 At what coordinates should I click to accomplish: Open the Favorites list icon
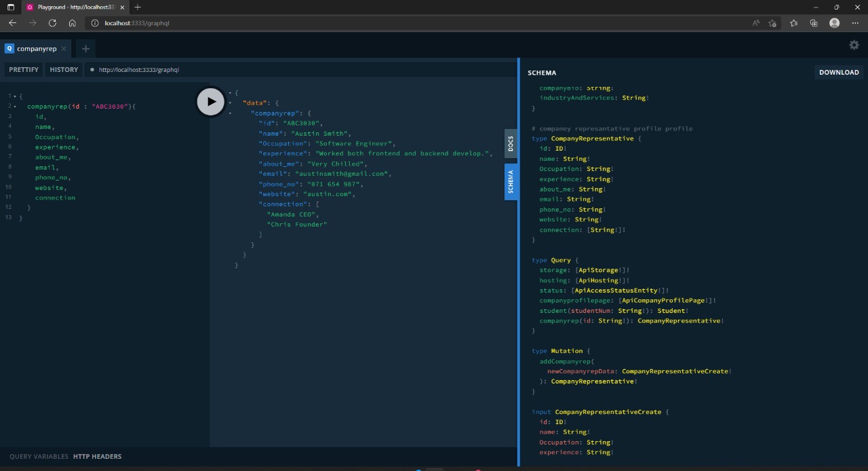[x=793, y=23]
